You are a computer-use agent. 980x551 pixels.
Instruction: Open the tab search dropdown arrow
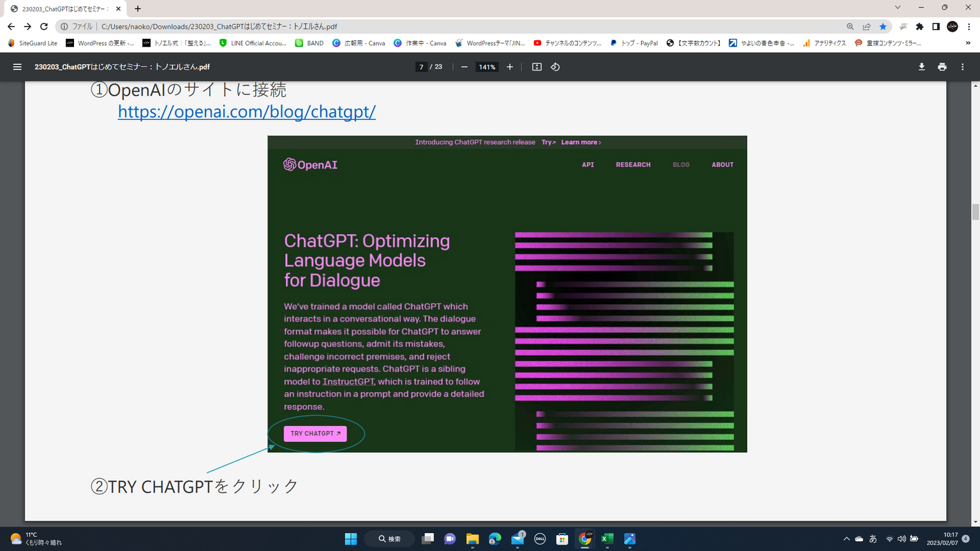897,8
